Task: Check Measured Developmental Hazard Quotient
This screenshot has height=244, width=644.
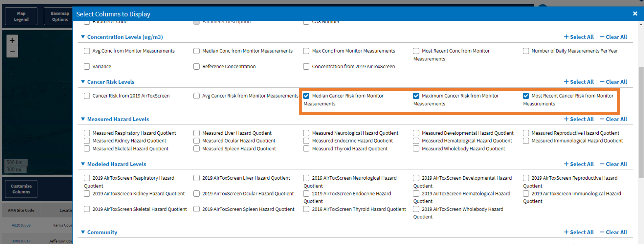Action: 416,133
